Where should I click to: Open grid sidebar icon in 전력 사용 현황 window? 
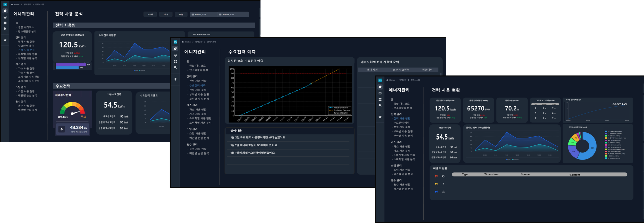[x=380, y=99]
